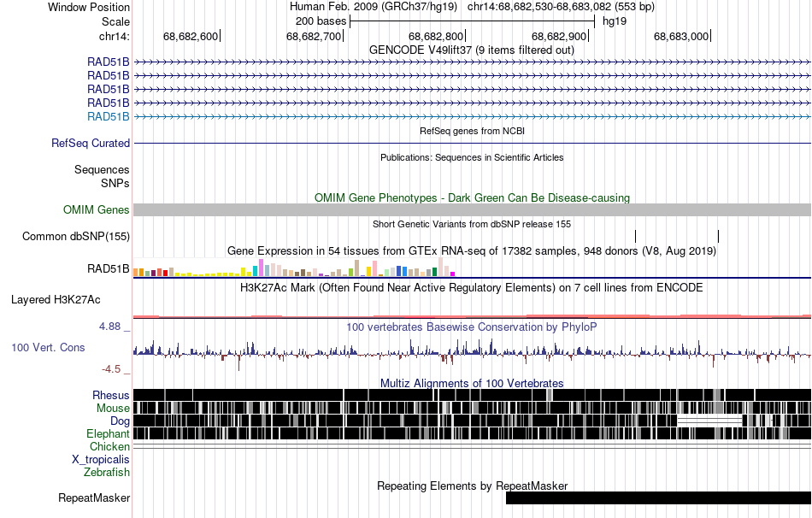Click the rightmost dbSNP variant tick
This screenshot has width=812, height=518.
[x=718, y=236]
